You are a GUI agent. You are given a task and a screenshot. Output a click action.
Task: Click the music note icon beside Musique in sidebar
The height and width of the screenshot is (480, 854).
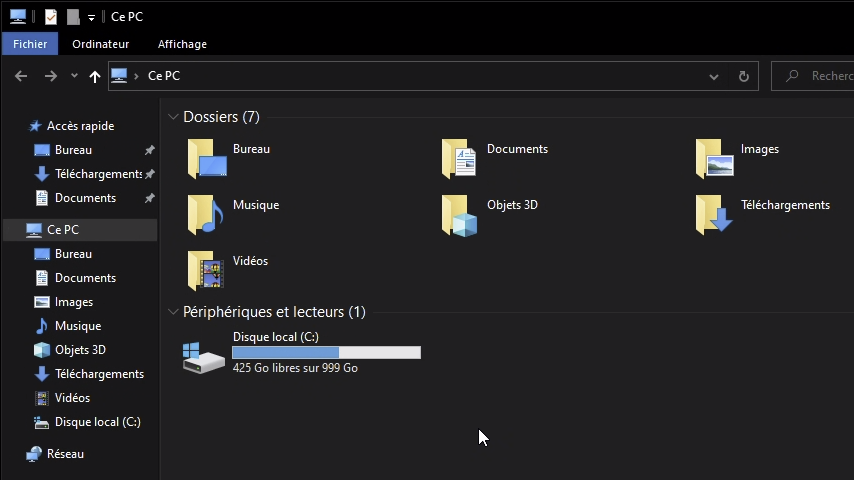coord(42,326)
